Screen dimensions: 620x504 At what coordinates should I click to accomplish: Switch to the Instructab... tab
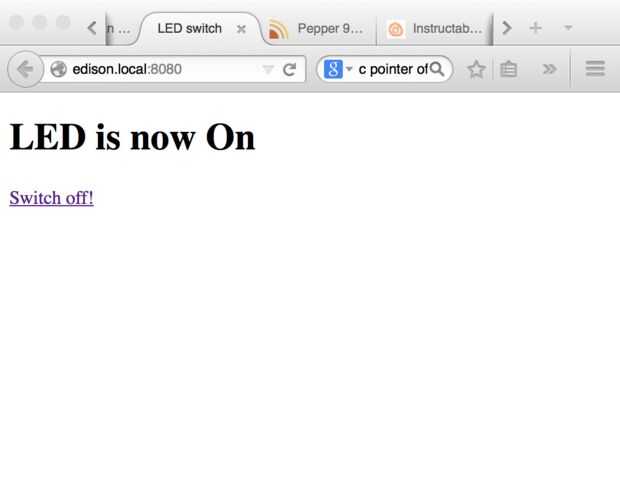tap(434, 29)
